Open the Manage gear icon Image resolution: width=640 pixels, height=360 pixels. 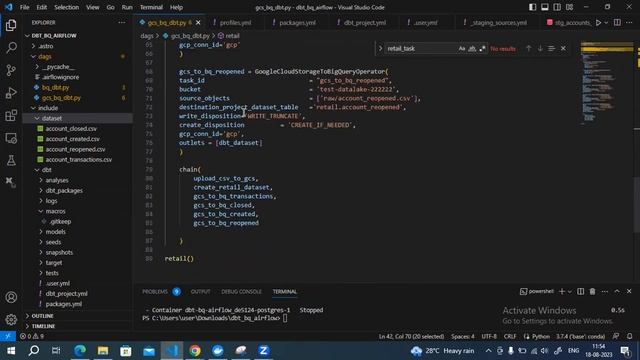(11, 319)
